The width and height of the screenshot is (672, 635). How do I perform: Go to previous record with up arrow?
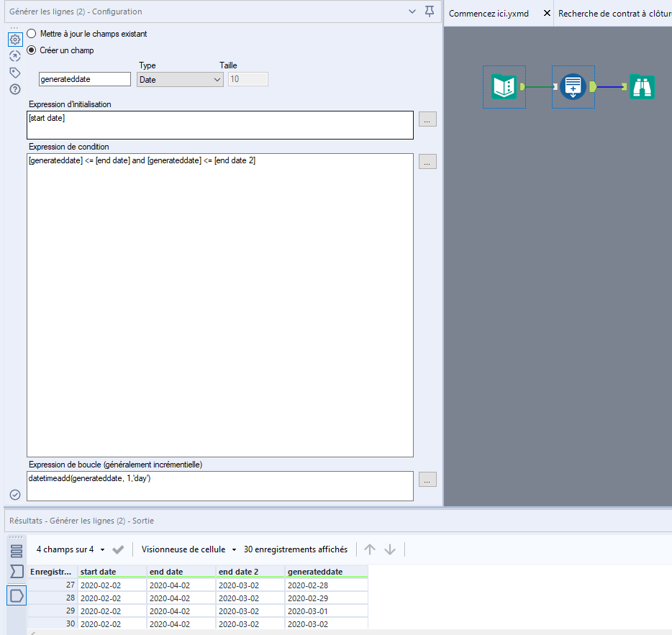coord(370,549)
